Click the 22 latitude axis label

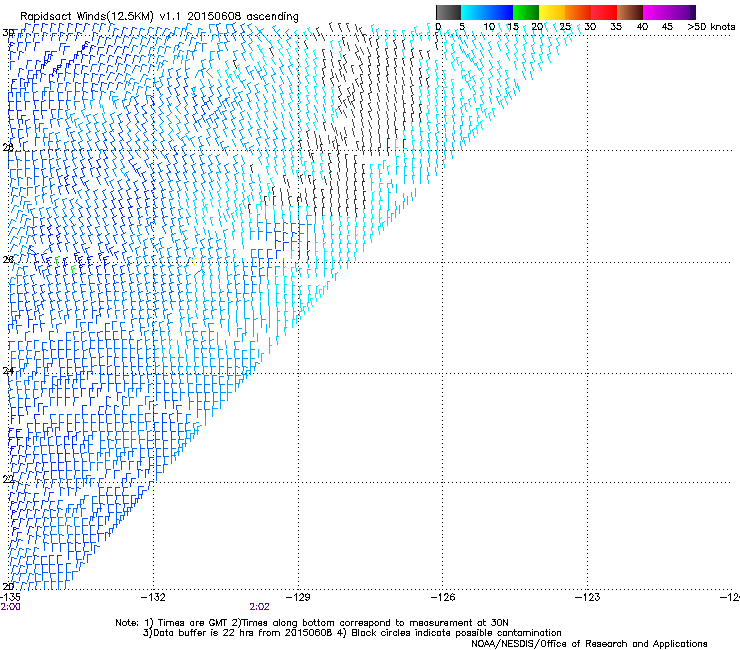click(x=8, y=479)
